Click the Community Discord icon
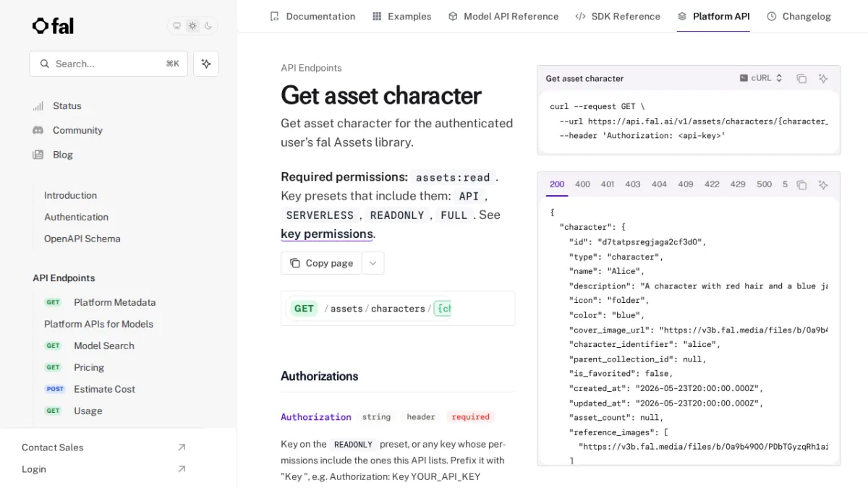Image resolution: width=868 pixels, height=488 pixels. tap(38, 130)
